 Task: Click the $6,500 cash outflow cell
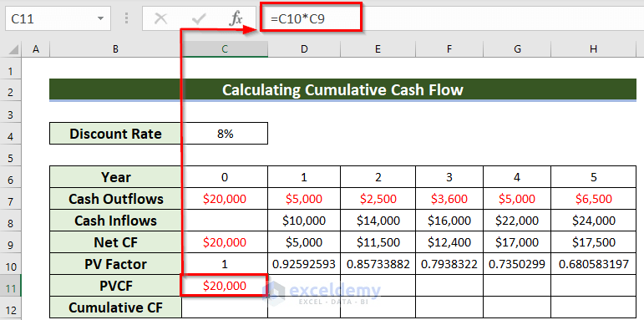(593, 199)
